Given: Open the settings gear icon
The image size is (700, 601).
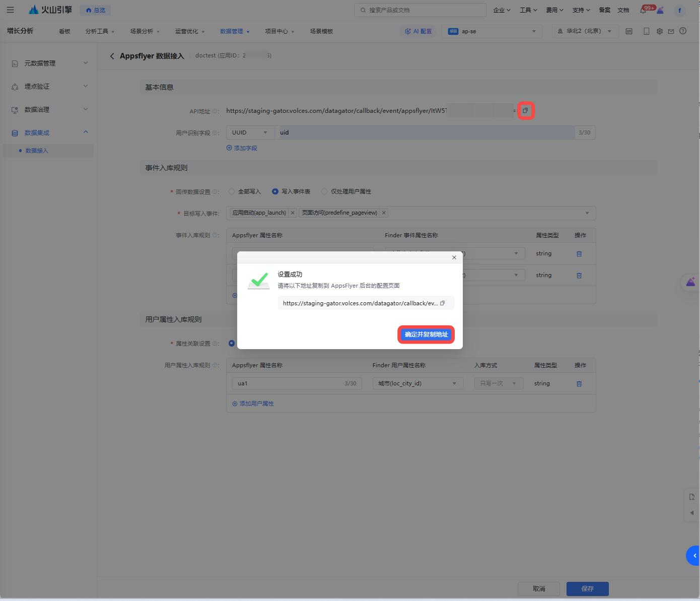Looking at the screenshot, I should (660, 31).
